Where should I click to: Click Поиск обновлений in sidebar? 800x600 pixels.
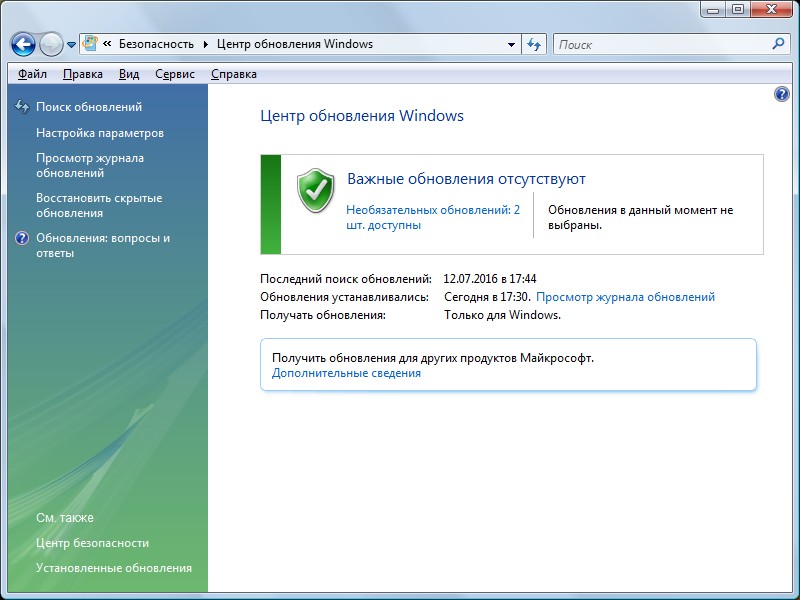[x=89, y=107]
